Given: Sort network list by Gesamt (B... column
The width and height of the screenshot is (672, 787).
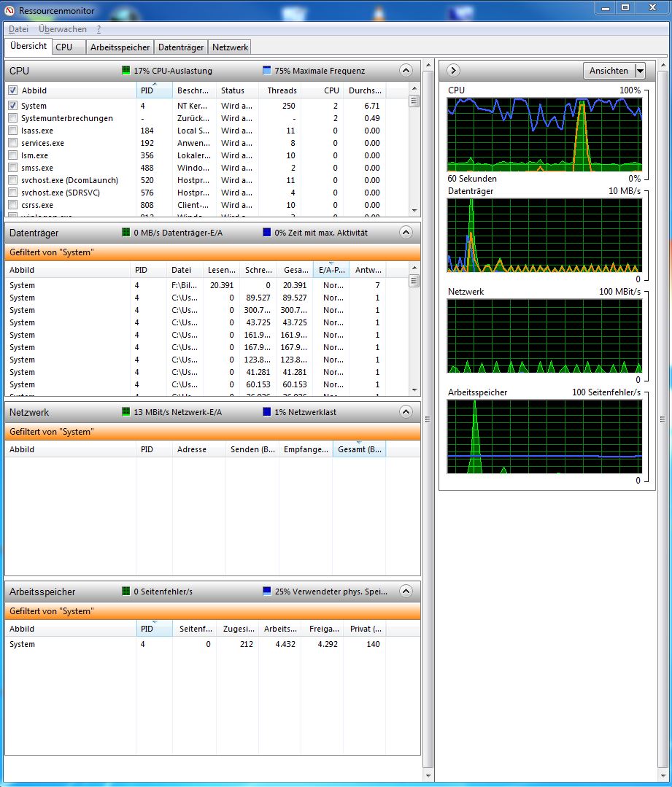Looking at the screenshot, I should [x=359, y=449].
